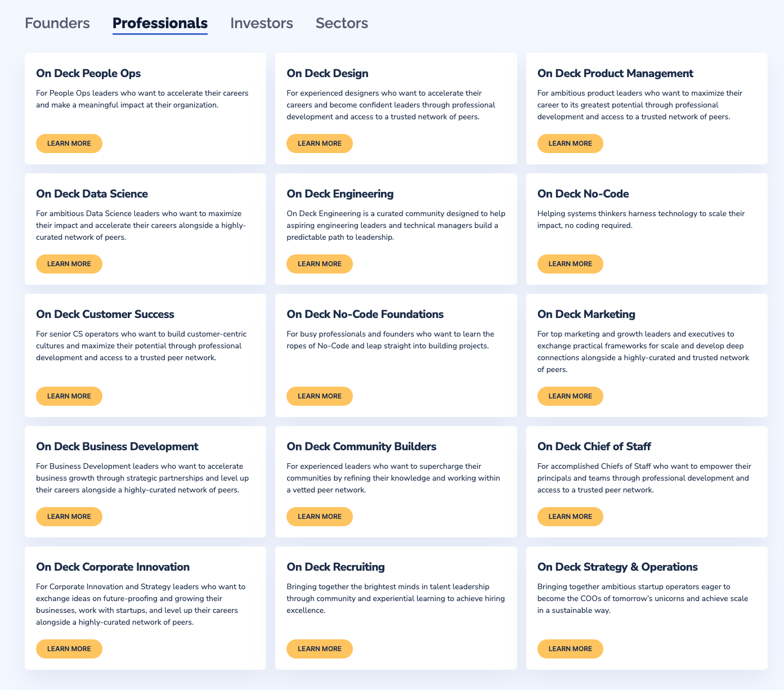This screenshot has height=690, width=784.
Task: Click the description 'For senior CS operators'
Action: click(141, 346)
